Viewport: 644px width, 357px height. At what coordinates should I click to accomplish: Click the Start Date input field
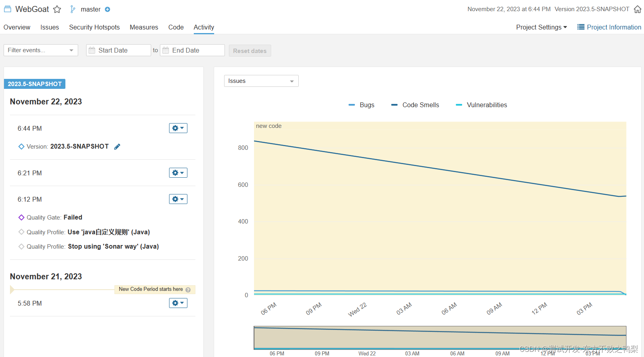118,50
